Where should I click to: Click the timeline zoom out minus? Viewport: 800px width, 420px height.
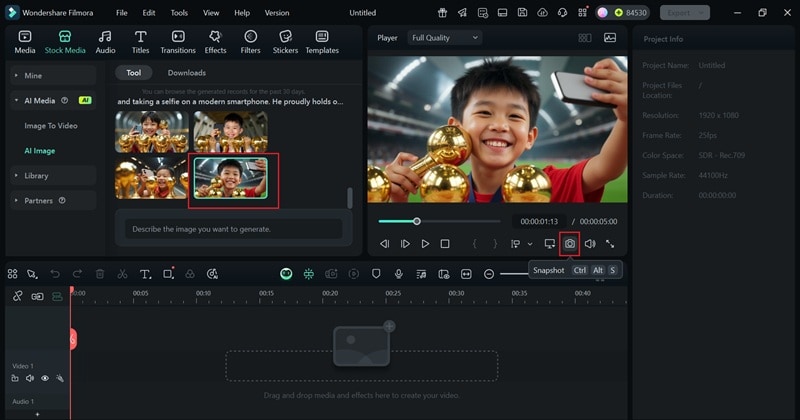click(489, 274)
